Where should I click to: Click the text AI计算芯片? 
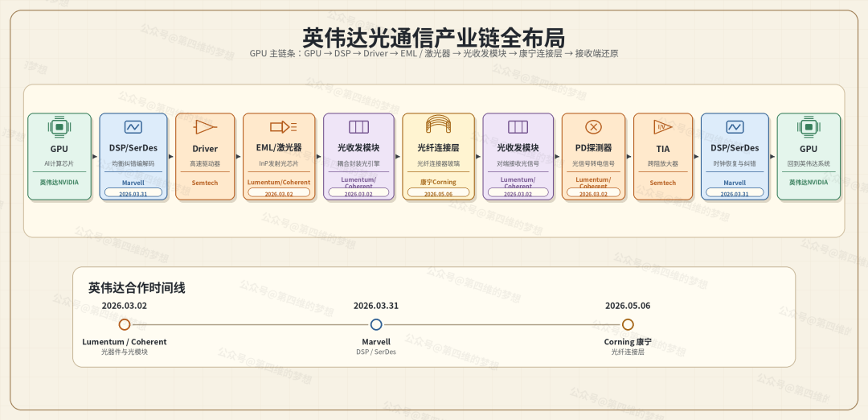(59, 164)
